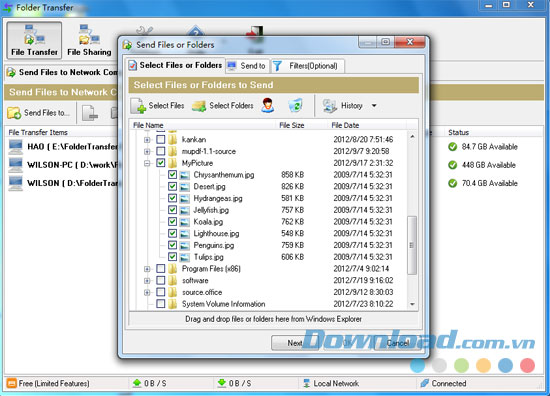
Task: Check the source.office folder checkbox
Action: pos(161,292)
